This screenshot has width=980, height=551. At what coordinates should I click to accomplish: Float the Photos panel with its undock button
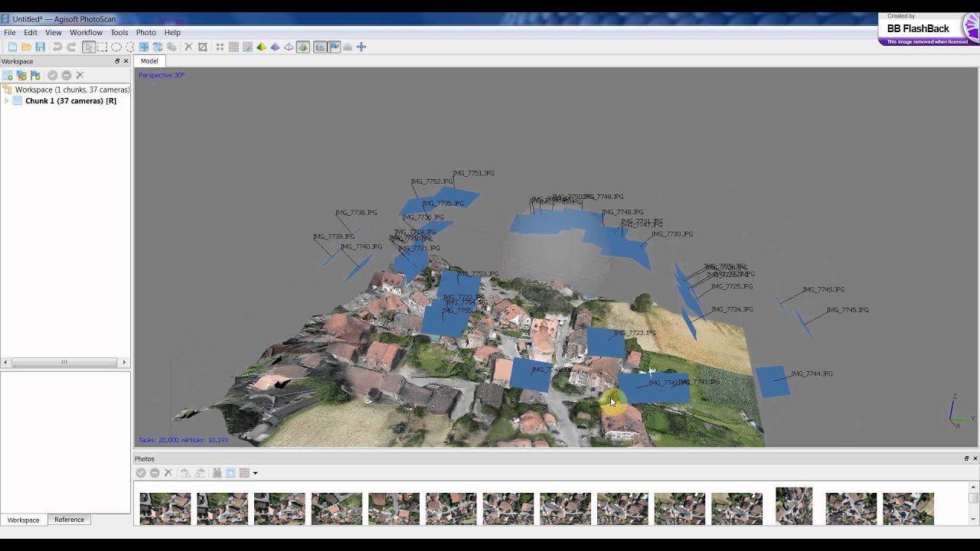(x=966, y=458)
